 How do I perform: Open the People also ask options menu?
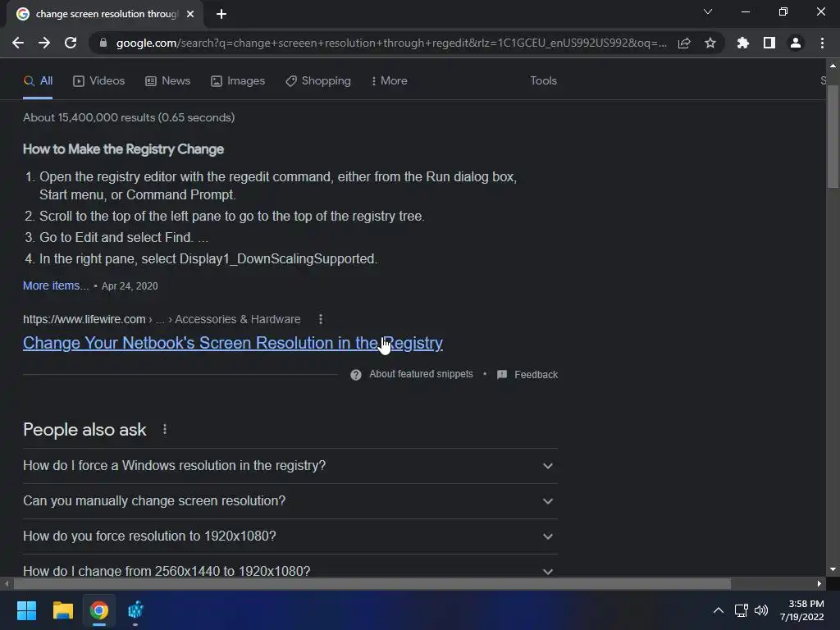pos(164,429)
